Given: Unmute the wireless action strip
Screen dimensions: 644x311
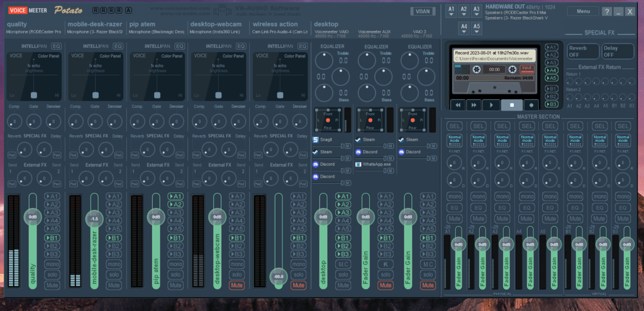Looking at the screenshot, I should coord(299,285).
